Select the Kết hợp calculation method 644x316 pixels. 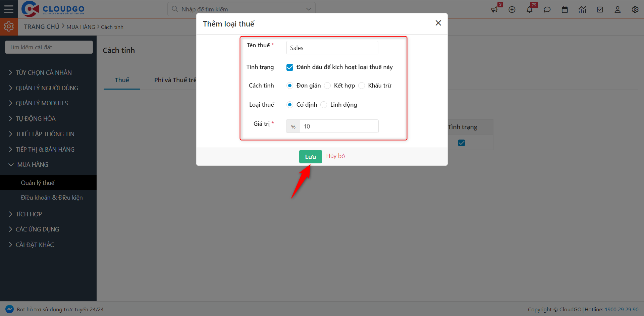(x=328, y=86)
